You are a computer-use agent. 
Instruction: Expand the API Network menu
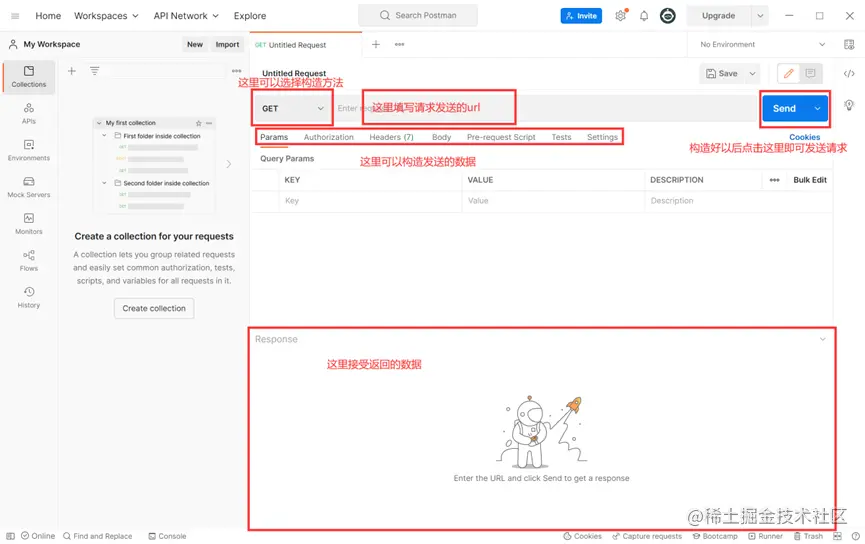186,16
